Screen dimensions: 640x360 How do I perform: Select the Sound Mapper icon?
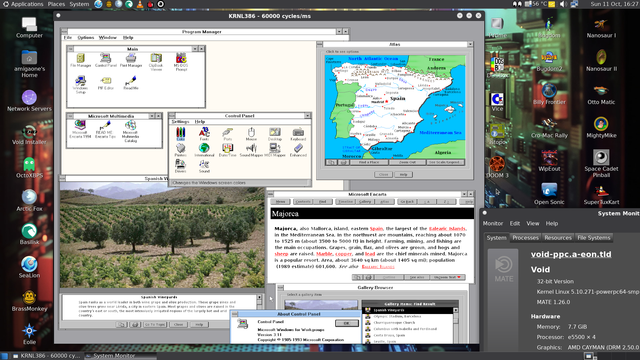(251, 150)
